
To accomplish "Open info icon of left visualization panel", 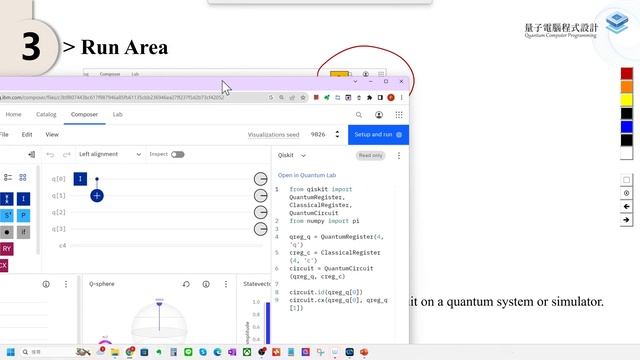I will click(x=46, y=284).
